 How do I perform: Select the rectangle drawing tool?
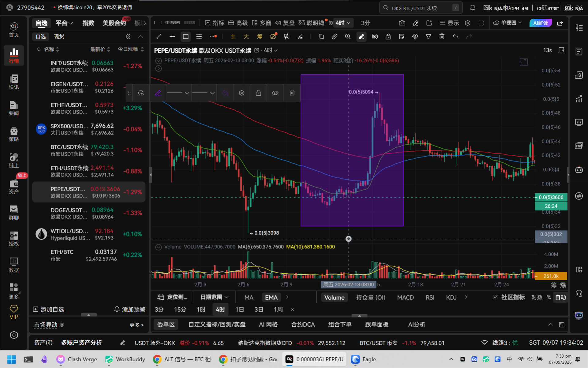185,36
